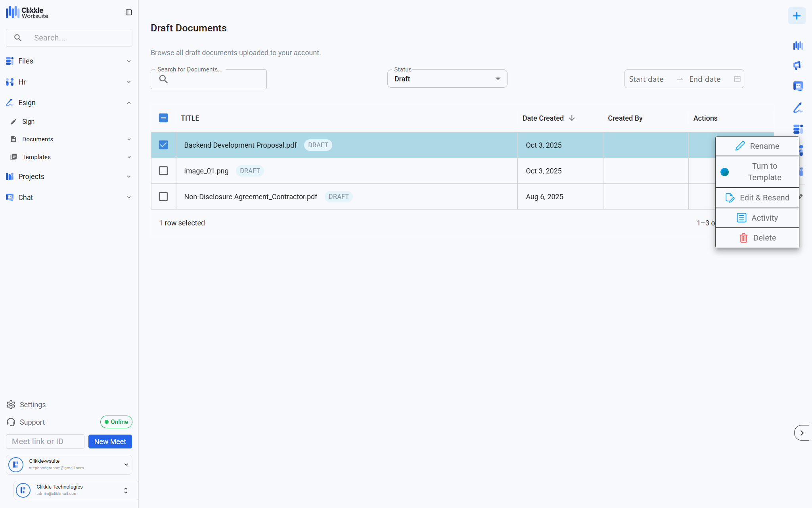Click the Esign pen icon in right rail
Screen dimensions: 812x508
coord(798,108)
